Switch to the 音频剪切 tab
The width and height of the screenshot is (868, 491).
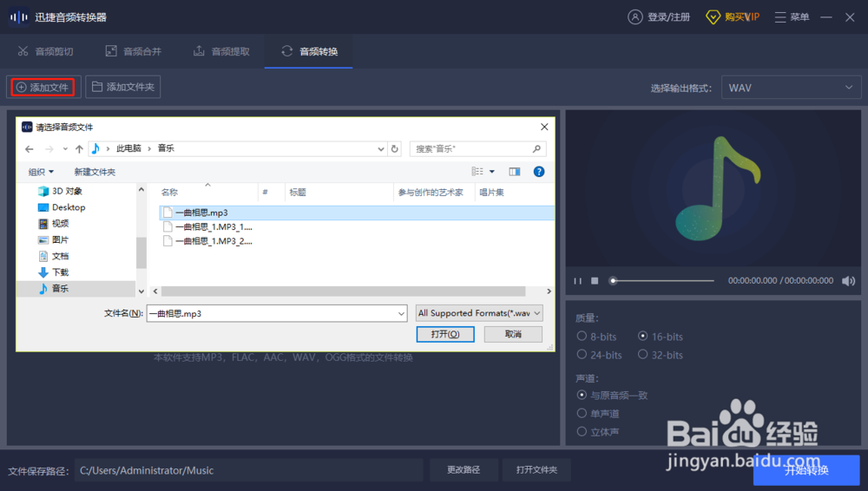click(x=45, y=51)
